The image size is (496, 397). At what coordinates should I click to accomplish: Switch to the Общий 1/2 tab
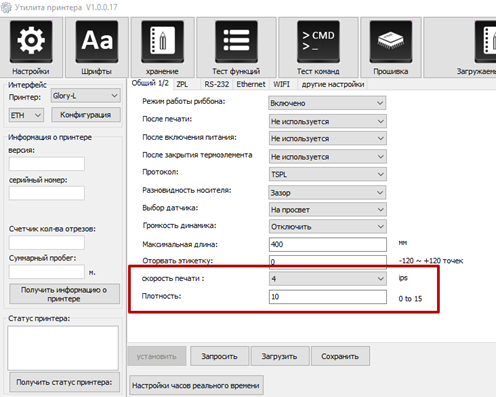tap(150, 83)
